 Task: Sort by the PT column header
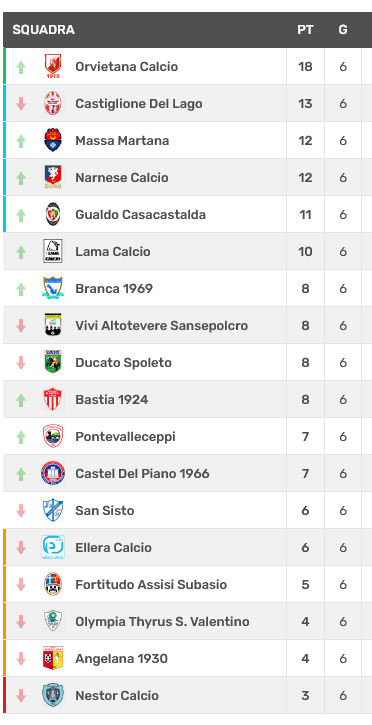pyautogui.click(x=305, y=30)
